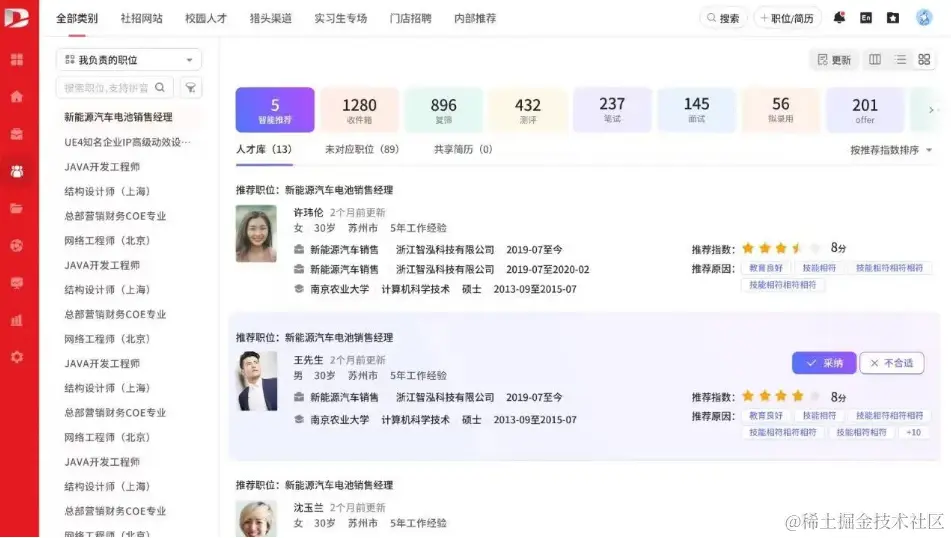Click the 更新 button
Viewport: 951px width, 538px height.
[834, 59]
